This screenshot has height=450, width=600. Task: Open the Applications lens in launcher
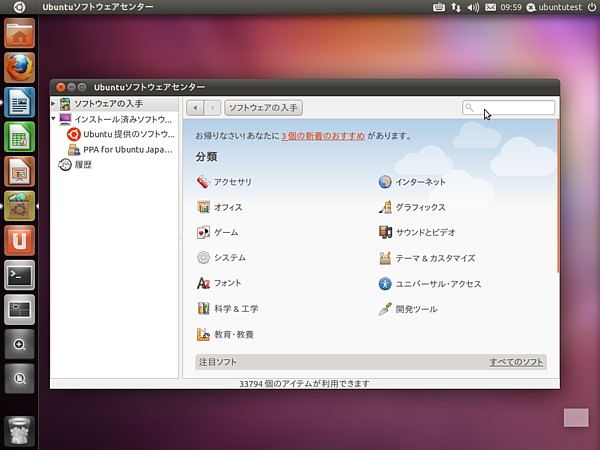click(20, 344)
